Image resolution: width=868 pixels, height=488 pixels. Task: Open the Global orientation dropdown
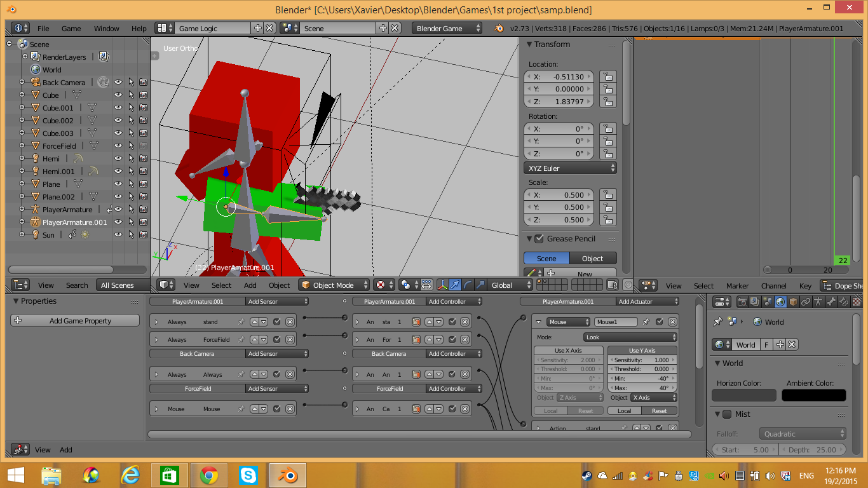510,285
